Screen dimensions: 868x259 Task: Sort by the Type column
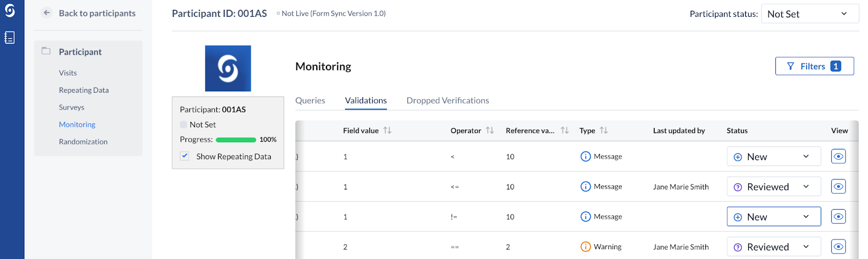point(604,130)
